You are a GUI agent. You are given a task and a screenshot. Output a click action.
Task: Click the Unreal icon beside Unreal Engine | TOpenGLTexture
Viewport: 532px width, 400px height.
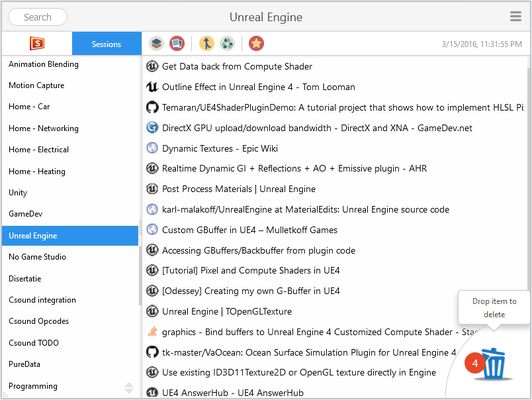click(x=152, y=311)
